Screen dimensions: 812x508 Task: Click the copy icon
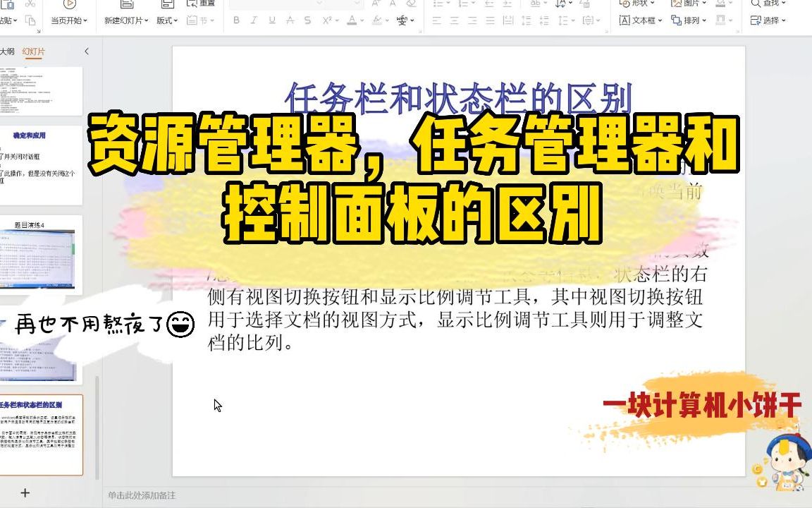[30, 20]
